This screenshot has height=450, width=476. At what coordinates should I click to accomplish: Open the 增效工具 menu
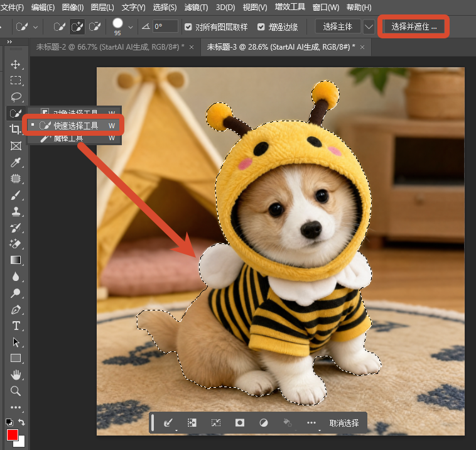(290, 7)
